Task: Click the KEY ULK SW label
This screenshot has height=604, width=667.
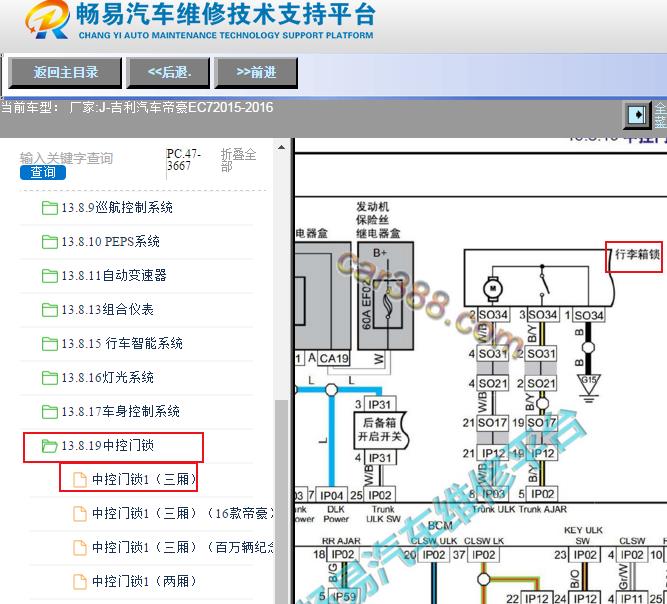Action: pyautogui.click(x=583, y=535)
